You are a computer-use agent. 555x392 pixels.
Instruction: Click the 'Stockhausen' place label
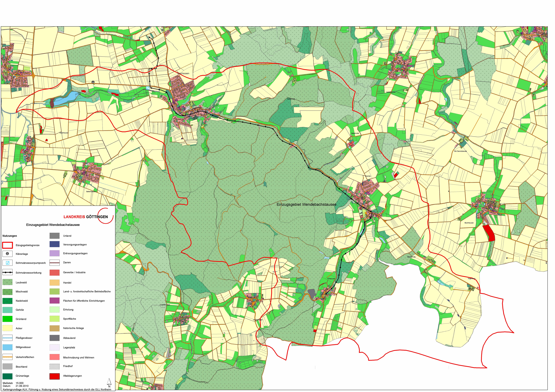[64, 133]
